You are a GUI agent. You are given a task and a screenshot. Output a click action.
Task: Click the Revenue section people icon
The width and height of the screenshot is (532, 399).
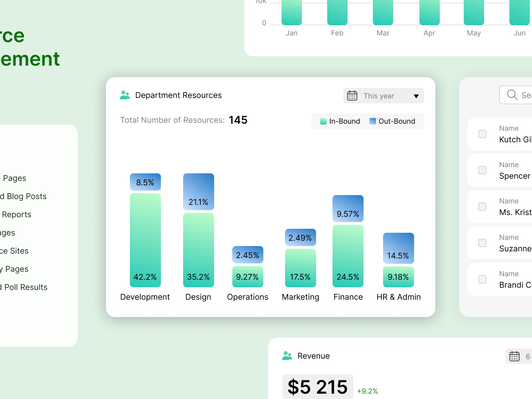(287, 356)
